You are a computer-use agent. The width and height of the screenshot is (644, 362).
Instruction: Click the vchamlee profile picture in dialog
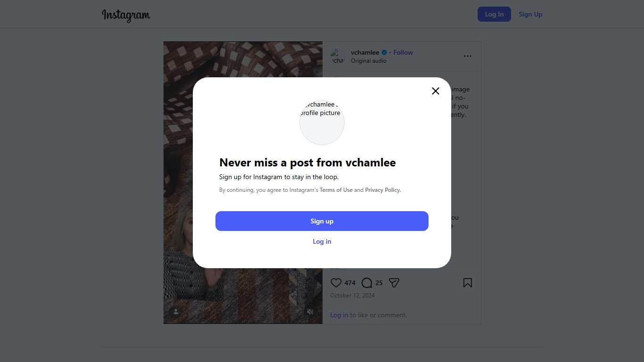(322, 122)
